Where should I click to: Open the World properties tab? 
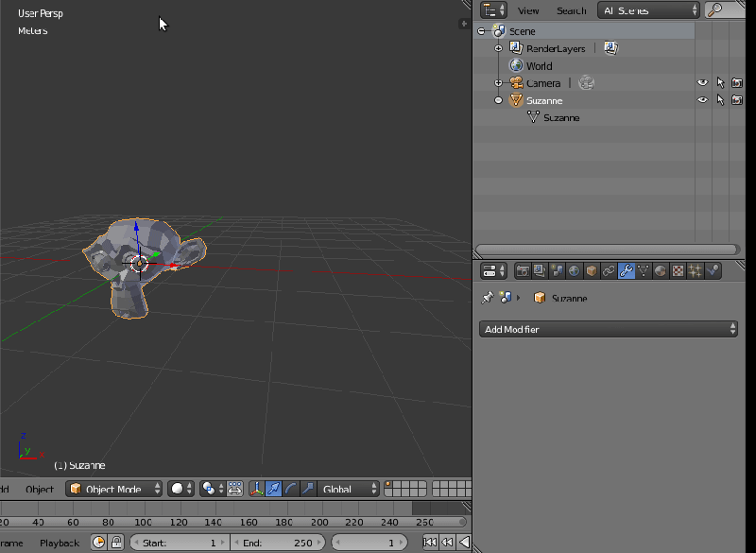tap(574, 271)
